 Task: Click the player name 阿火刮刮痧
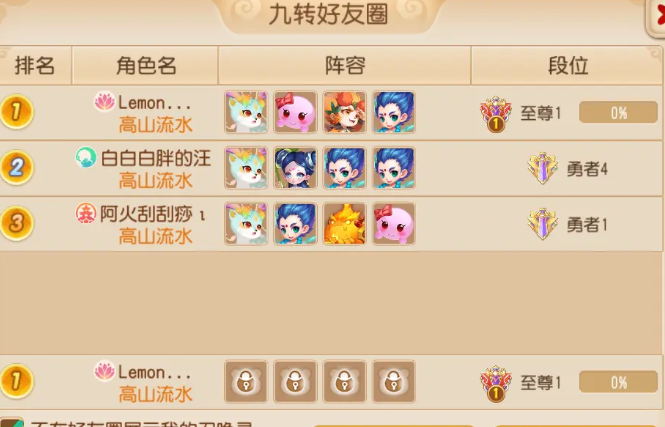[x=147, y=214]
